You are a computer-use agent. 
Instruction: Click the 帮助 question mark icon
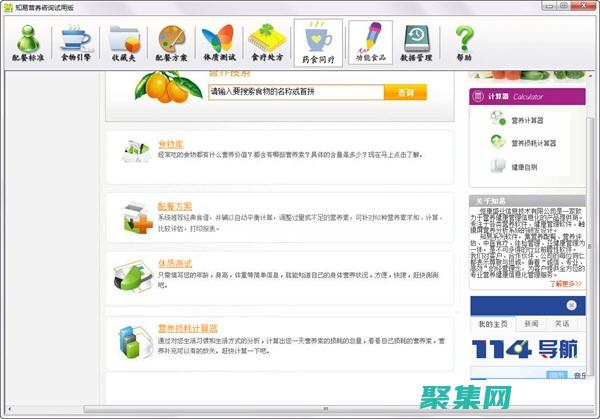[x=464, y=43]
